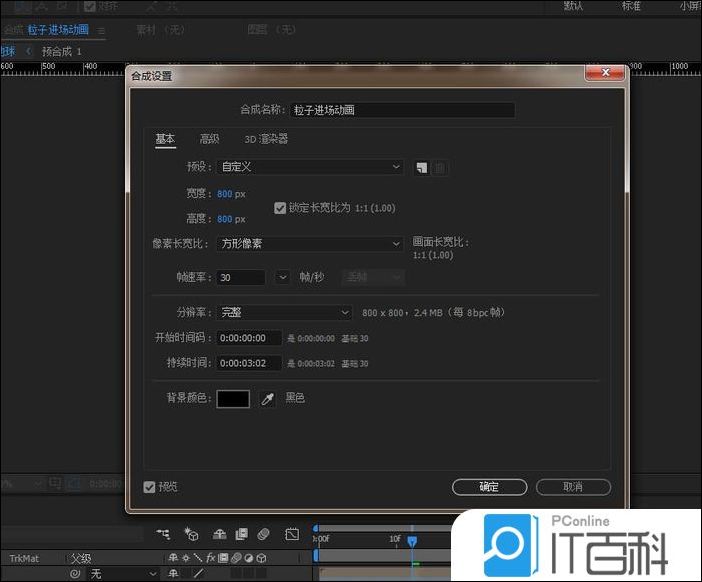Screen dimensions: 702x582
Task: Select the 粒子进场动画 composition panel tab
Action: (58, 30)
